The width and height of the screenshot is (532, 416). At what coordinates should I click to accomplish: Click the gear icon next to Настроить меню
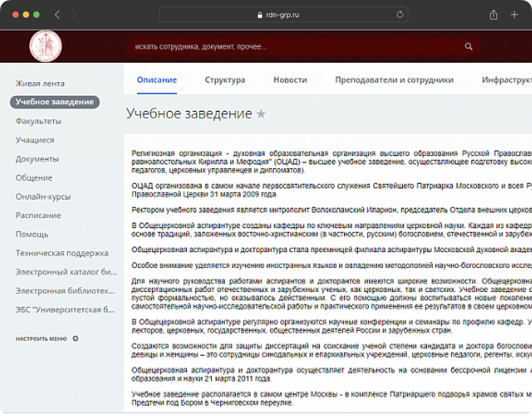coord(75,339)
